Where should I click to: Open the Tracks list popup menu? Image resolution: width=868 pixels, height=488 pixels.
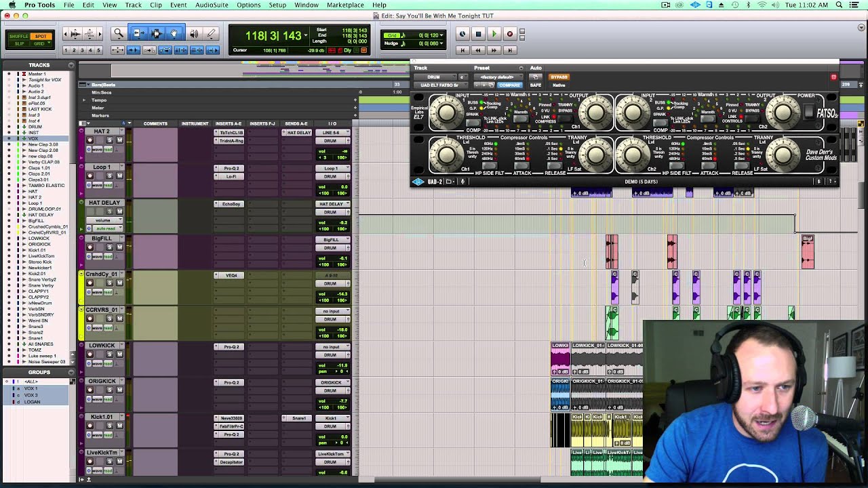click(x=71, y=65)
